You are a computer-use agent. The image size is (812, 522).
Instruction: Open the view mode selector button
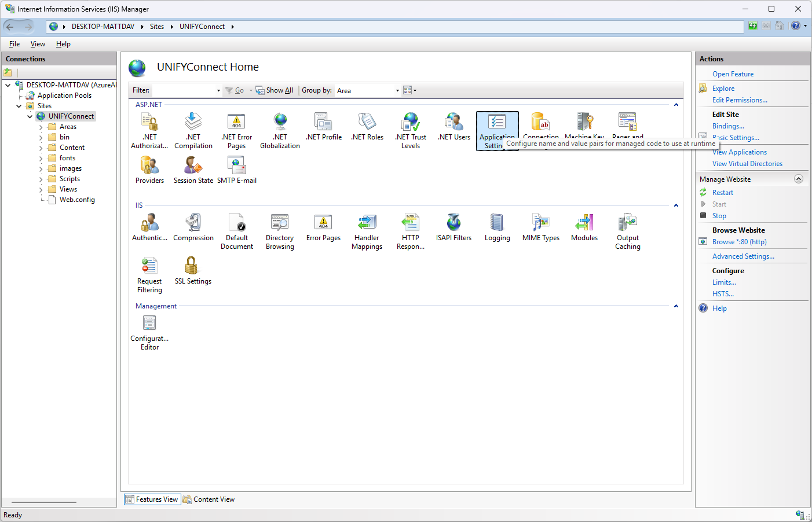409,90
